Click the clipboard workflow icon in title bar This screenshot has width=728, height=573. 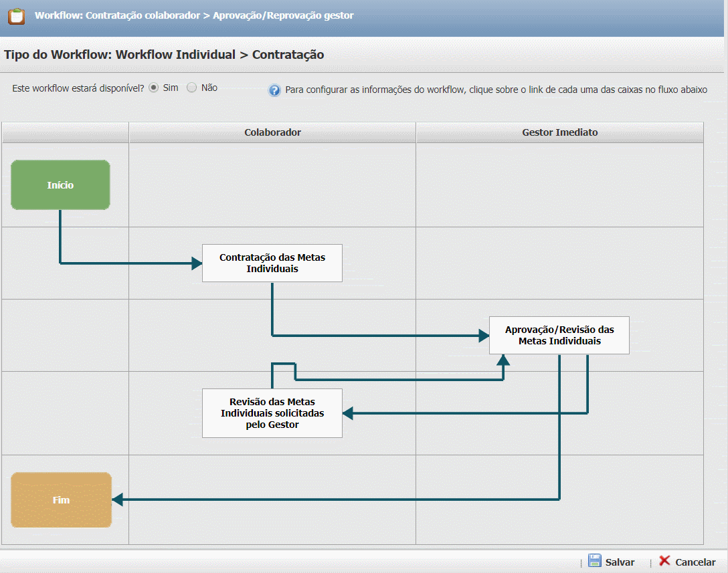[16, 15]
